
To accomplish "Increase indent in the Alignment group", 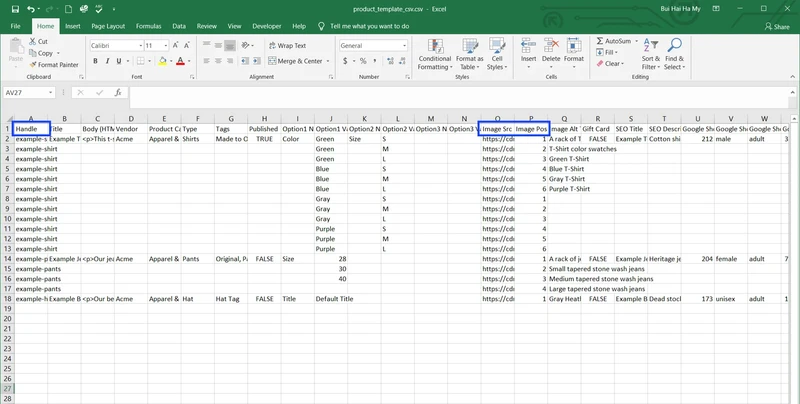I will click(x=255, y=61).
